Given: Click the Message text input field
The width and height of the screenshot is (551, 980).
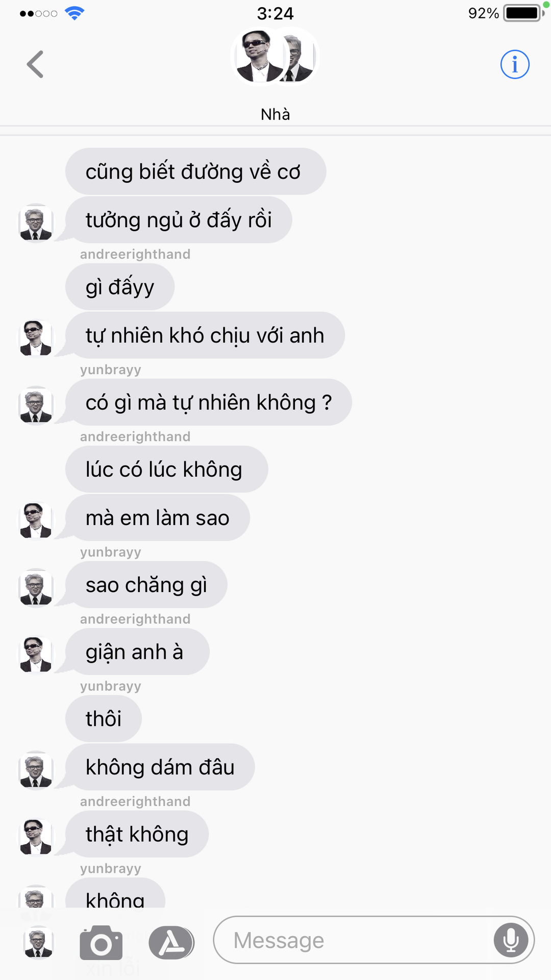Looking at the screenshot, I should [x=373, y=940].
